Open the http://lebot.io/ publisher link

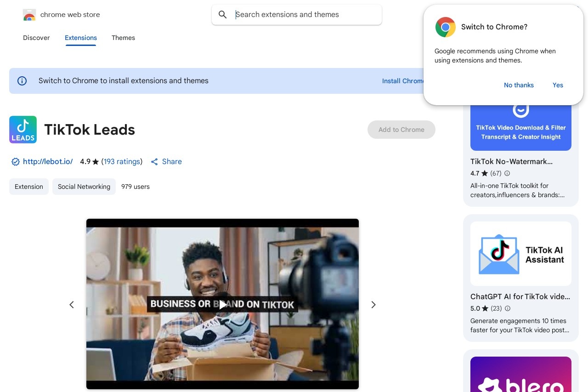(48, 162)
